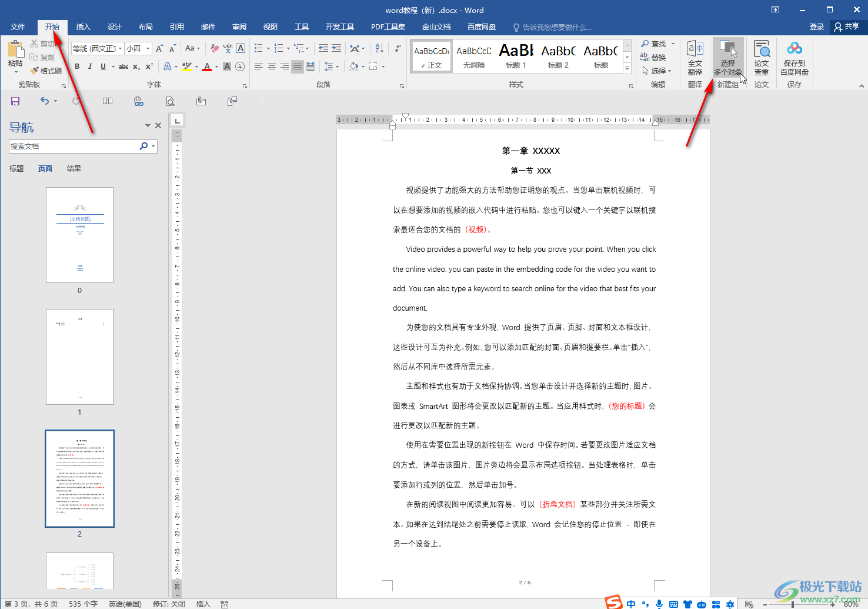Select the 无间隔 style
The width and height of the screenshot is (868, 609).
pyautogui.click(x=474, y=56)
